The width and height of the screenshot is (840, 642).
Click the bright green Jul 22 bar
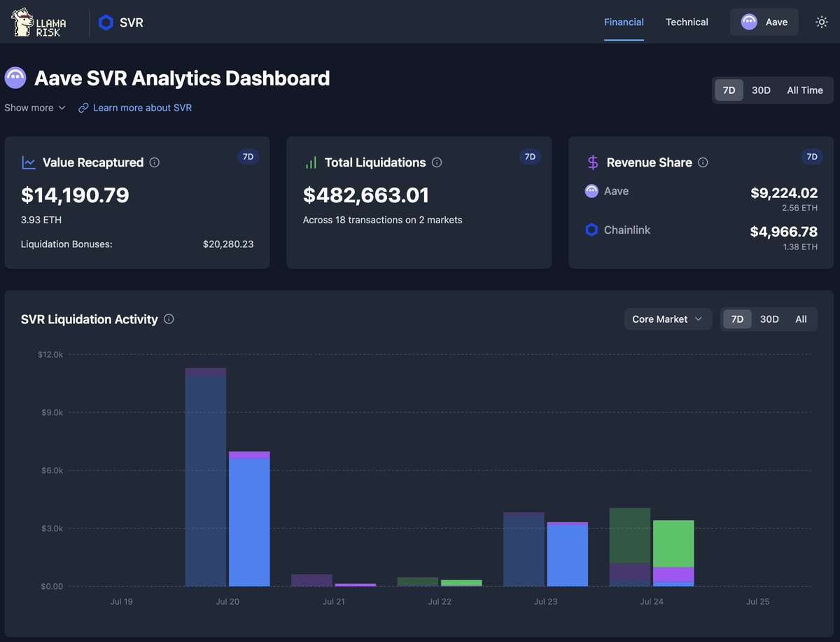click(461, 582)
